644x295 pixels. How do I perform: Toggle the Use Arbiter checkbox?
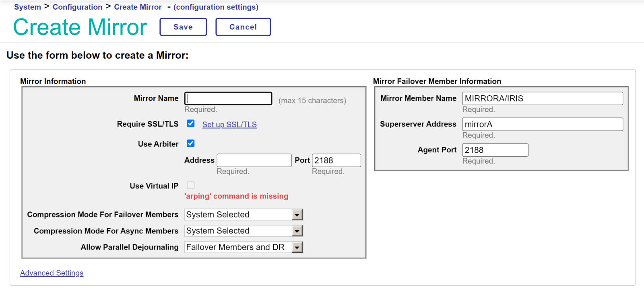pos(191,143)
